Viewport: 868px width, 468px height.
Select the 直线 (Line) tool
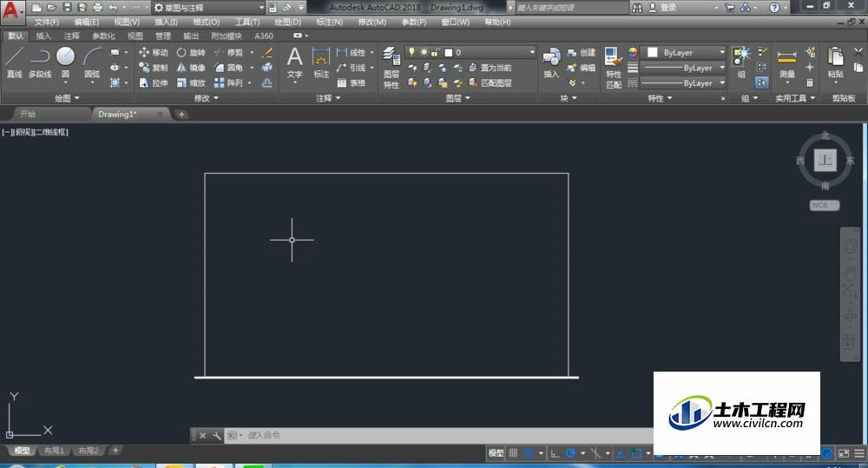click(x=14, y=62)
